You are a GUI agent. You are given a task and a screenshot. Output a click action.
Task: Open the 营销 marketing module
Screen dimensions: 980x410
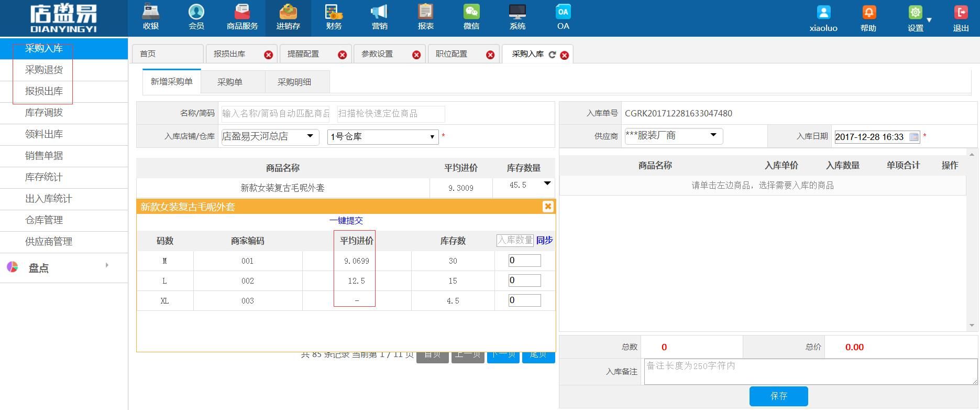379,17
